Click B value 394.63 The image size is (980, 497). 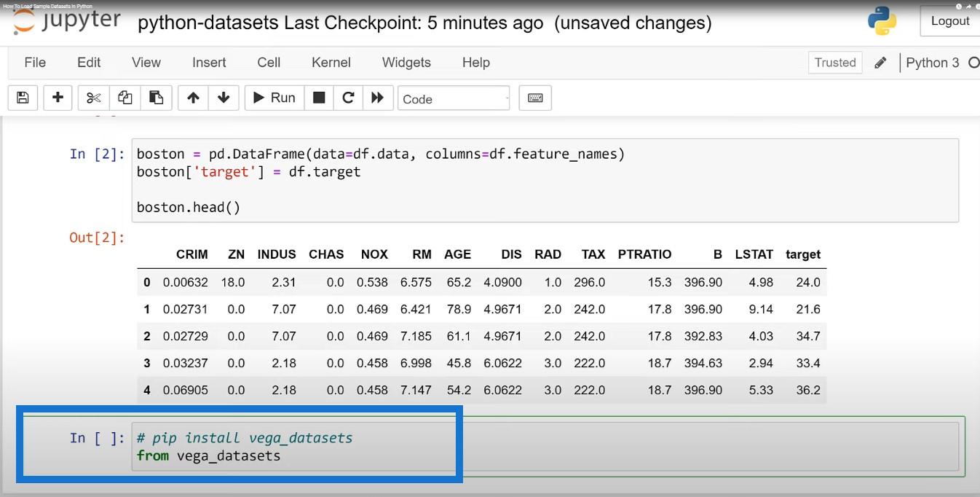point(703,363)
